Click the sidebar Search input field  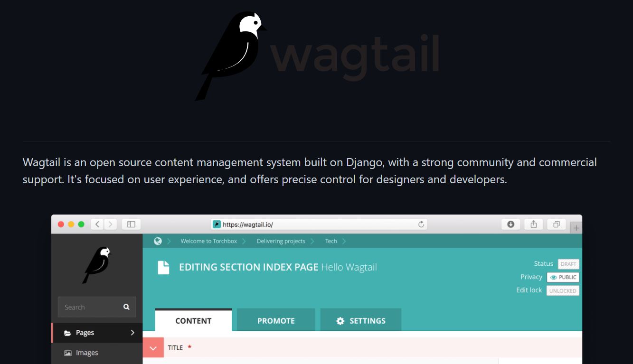coord(97,307)
